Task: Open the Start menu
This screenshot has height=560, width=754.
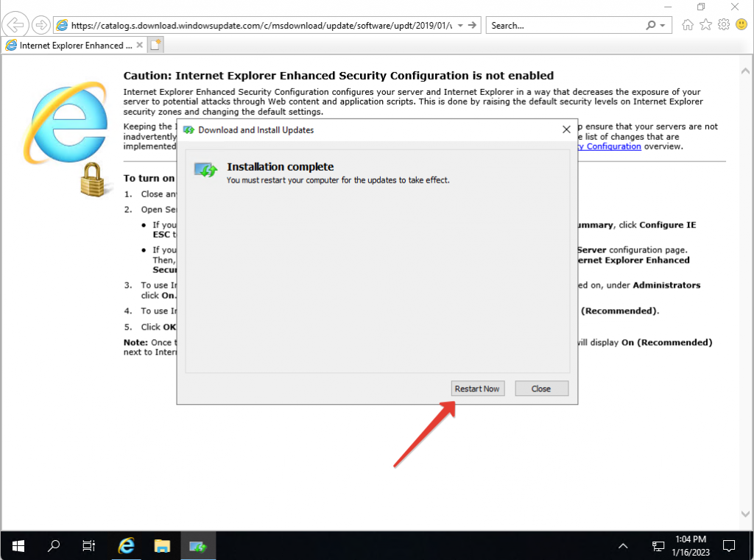Action: tap(18, 545)
